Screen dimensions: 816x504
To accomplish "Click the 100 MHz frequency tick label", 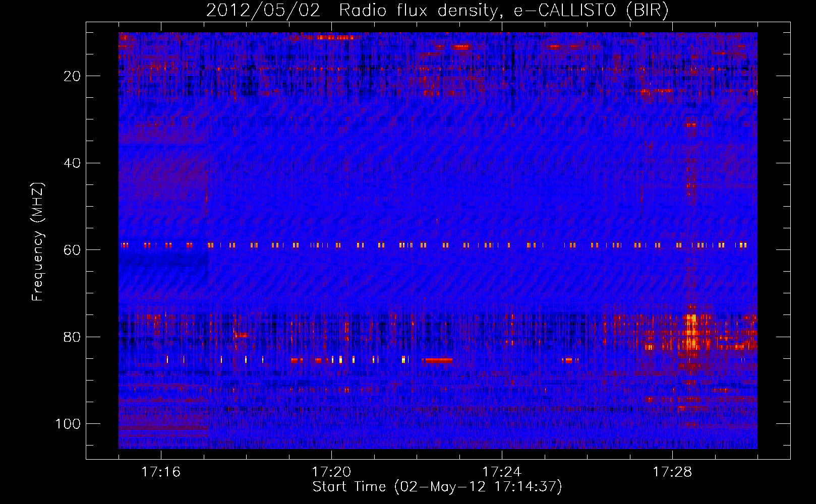I will (x=69, y=424).
